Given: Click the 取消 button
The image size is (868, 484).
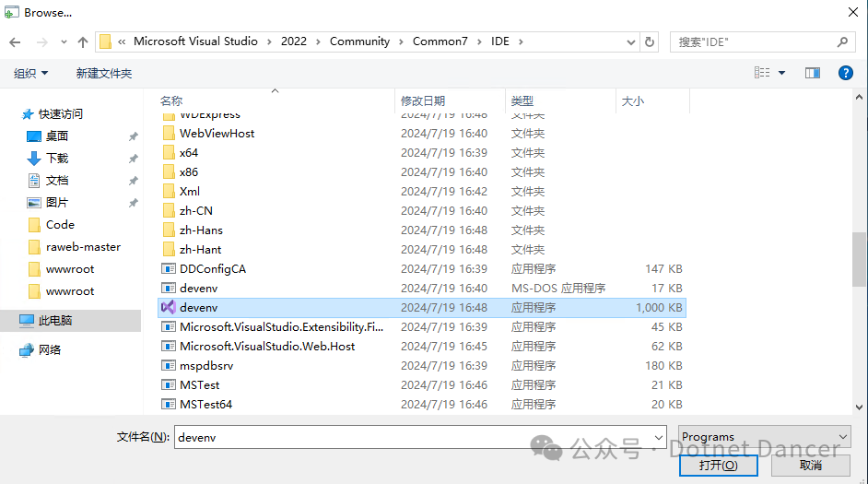Looking at the screenshot, I should [811, 466].
